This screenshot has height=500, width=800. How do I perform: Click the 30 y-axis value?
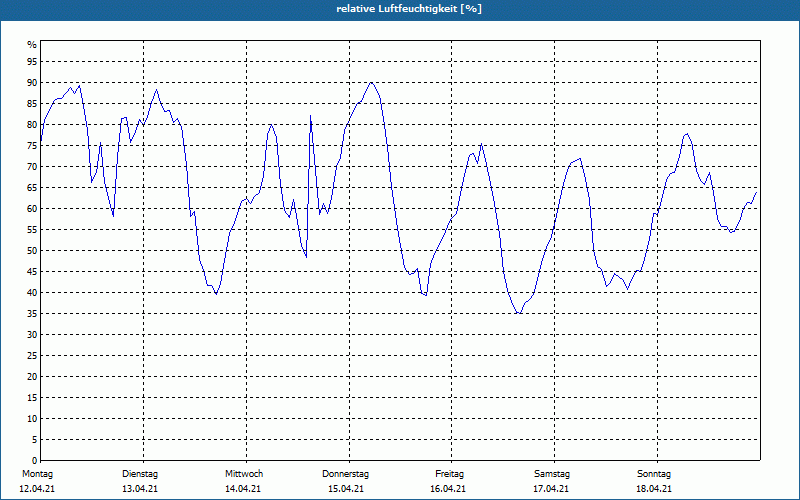pyautogui.click(x=32, y=335)
